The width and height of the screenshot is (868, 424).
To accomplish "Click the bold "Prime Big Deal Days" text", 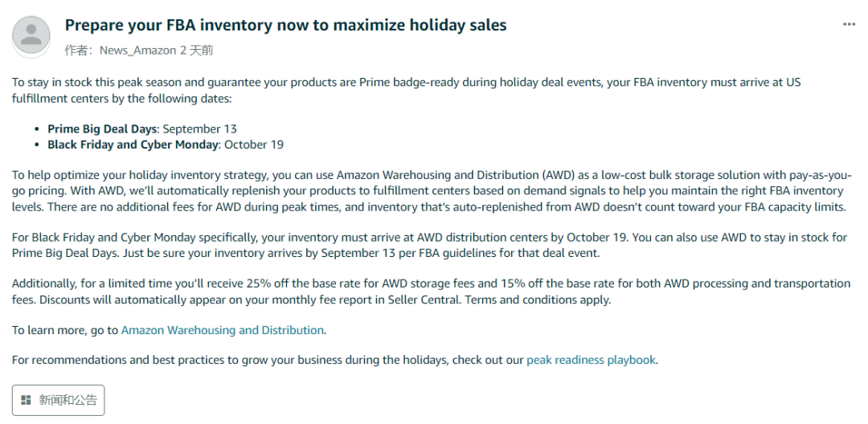I will click(x=103, y=128).
